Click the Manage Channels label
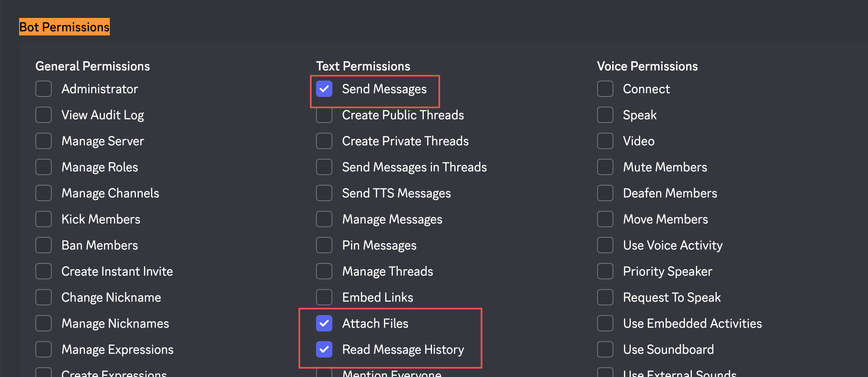Image resolution: width=868 pixels, height=377 pixels. click(110, 193)
